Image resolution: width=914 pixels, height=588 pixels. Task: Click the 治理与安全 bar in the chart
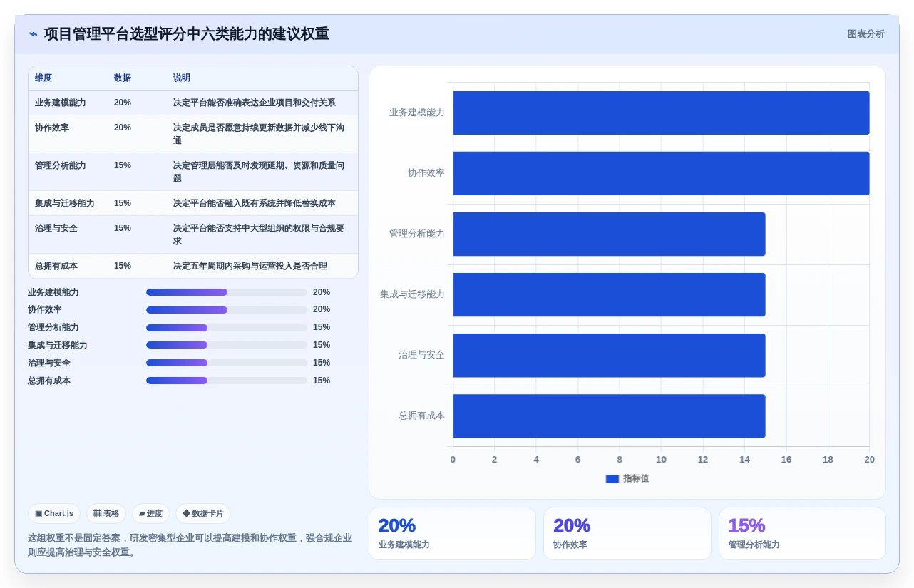point(609,355)
